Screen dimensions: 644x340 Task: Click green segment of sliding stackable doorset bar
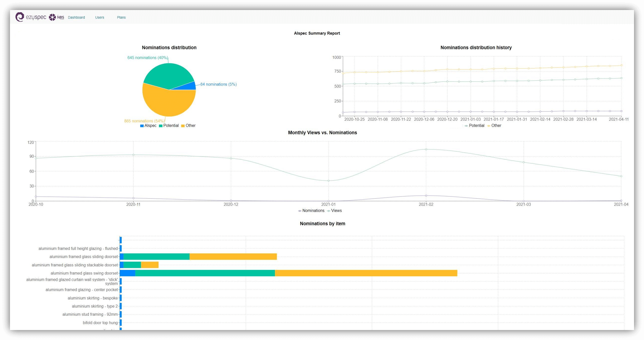(x=132, y=265)
